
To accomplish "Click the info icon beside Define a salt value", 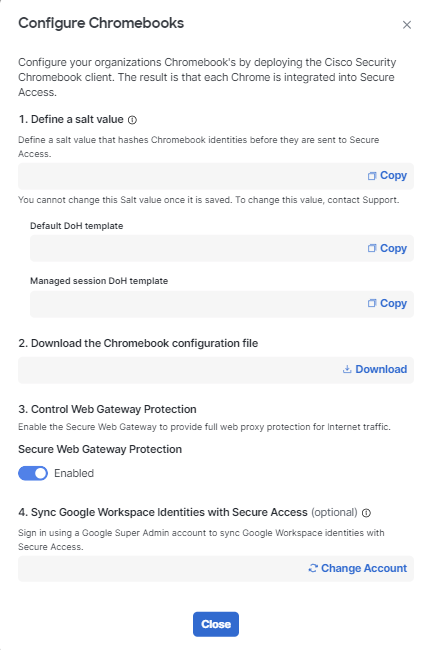I will pyautogui.click(x=132, y=120).
